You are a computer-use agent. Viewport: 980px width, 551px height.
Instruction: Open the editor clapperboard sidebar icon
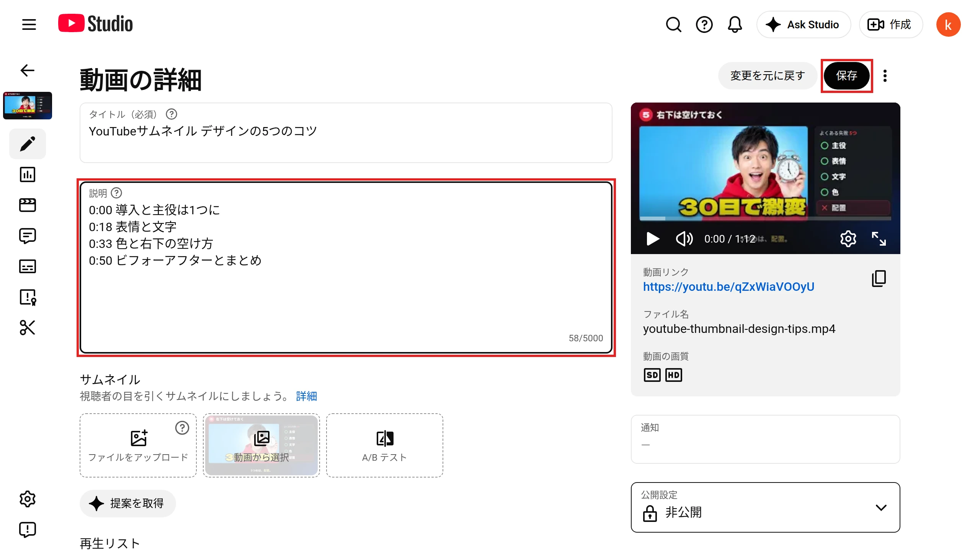(28, 205)
